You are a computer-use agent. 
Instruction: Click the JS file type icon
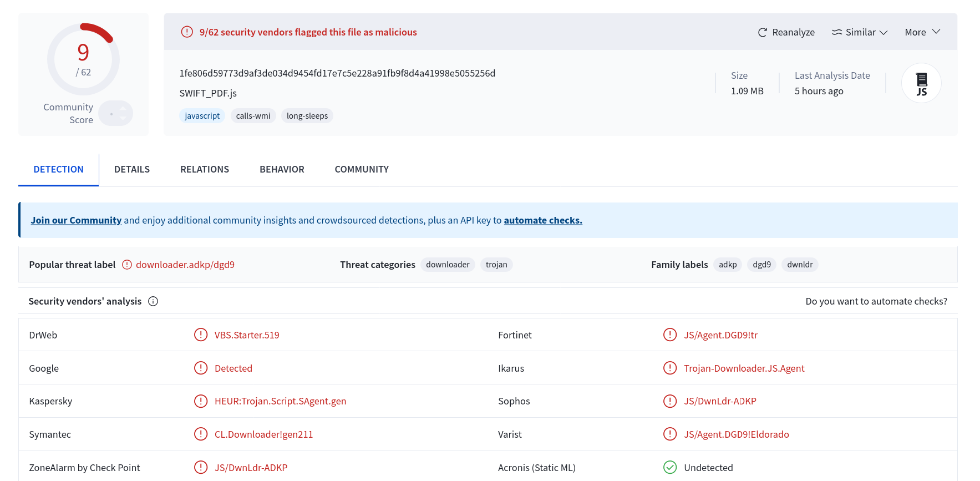click(921, 83)
